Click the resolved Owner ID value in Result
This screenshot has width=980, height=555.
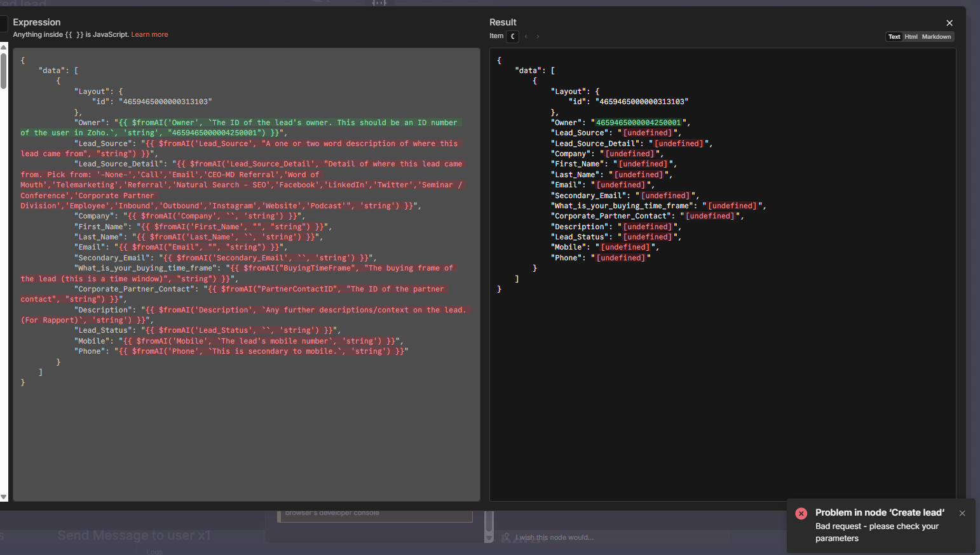pos(638,123)
